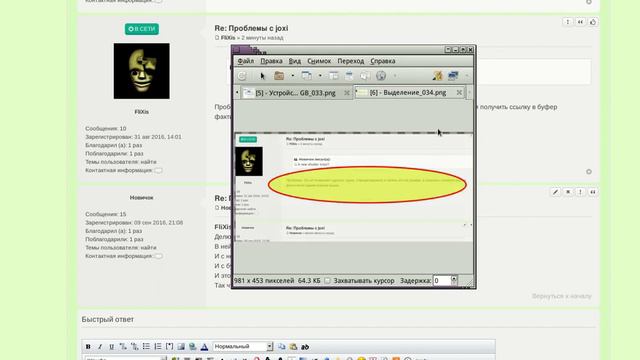
Task: Click the report post exclamation icon in FliXis post
Action: (x=567, y=22)
